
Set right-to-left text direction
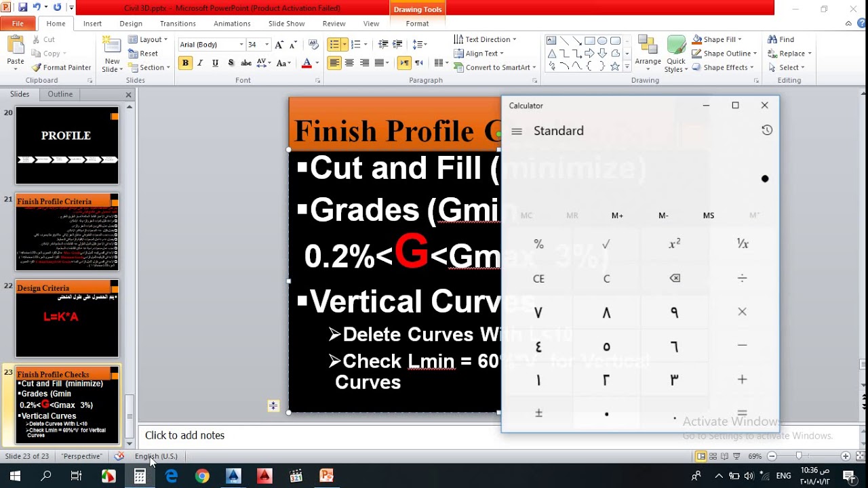[x=418, y=63]
